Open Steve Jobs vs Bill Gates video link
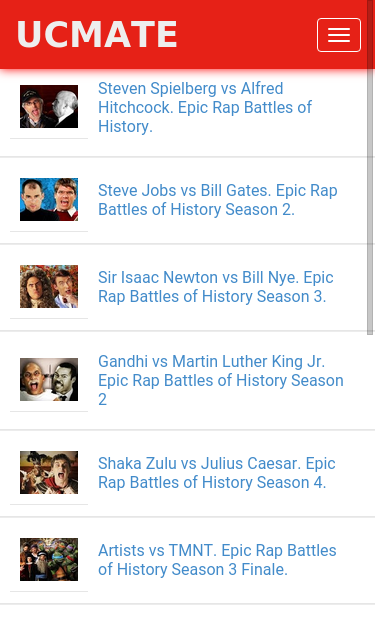Viewport: 375px width, 627px height. pos(218,200)
